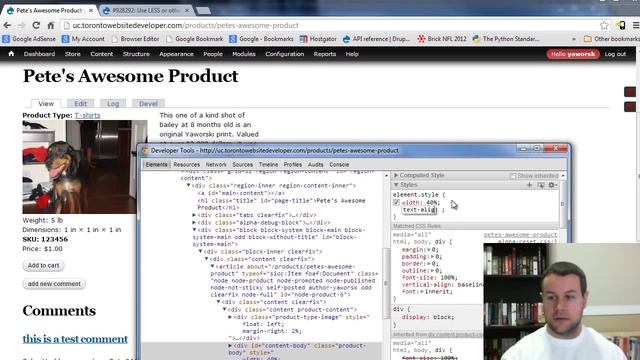Click the product dog photo thumbnail
Screen dimensions: 640x360
tap(85, 167)
